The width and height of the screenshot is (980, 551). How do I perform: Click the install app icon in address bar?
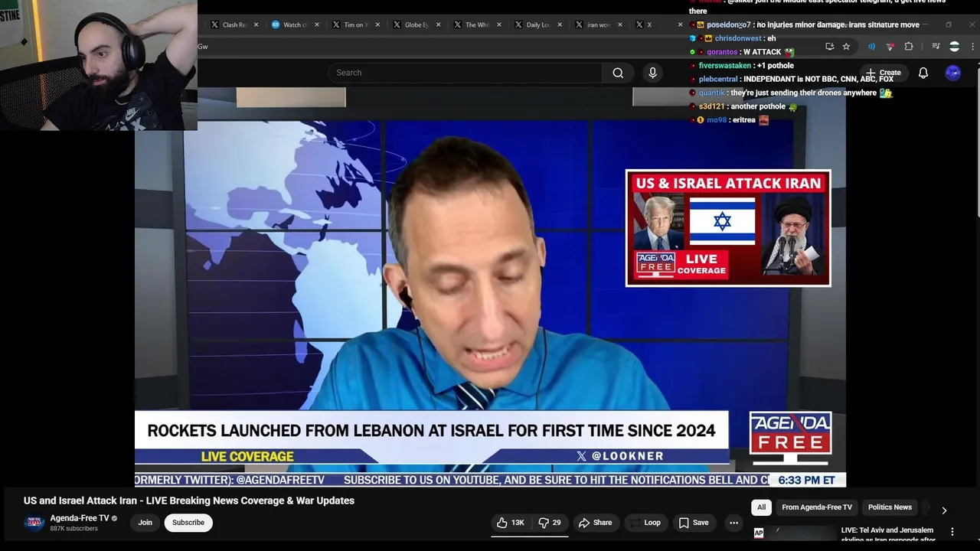click(x=829, y=47)
